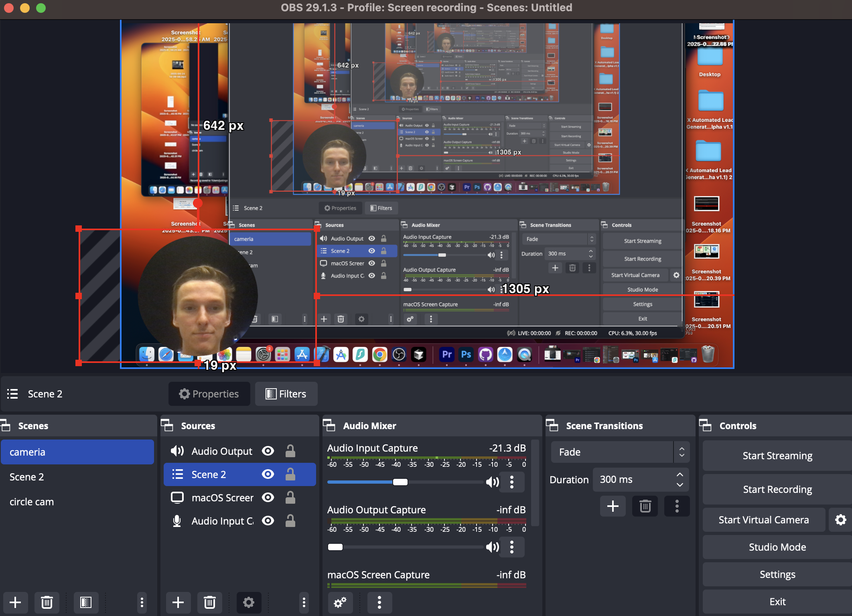852x616 pixels.
Task: Click the Audio Output speaker source icon
Action: [x=177, y=451]
